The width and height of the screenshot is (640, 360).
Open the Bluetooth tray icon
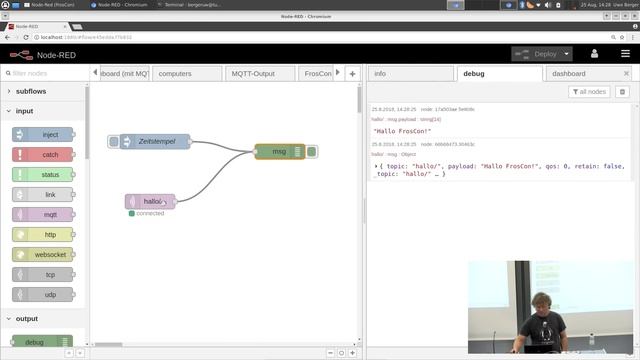pyautogui.click(x=522, y=5)
